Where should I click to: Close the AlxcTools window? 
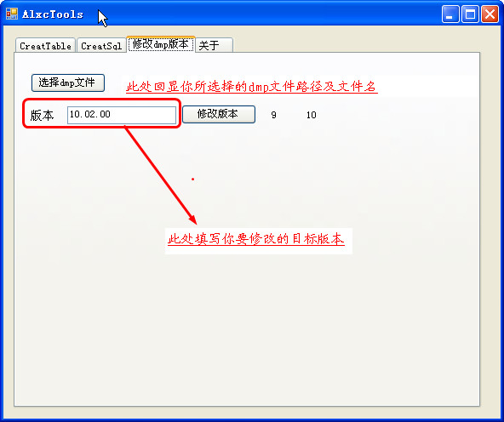pos(490,14)
